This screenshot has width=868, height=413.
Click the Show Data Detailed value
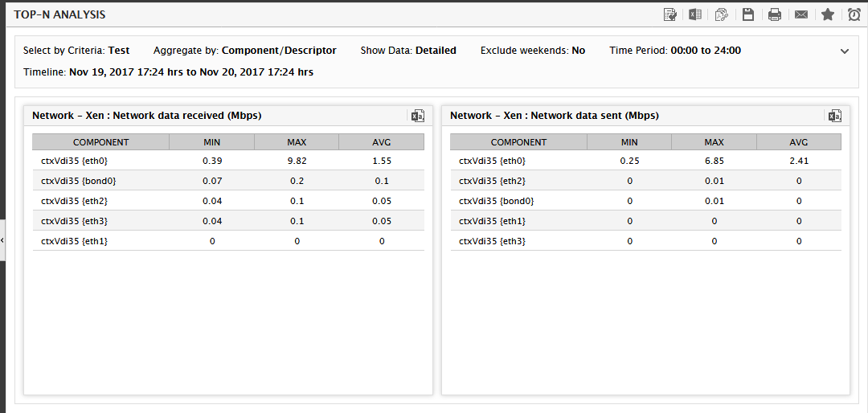[x=436, y=51]
